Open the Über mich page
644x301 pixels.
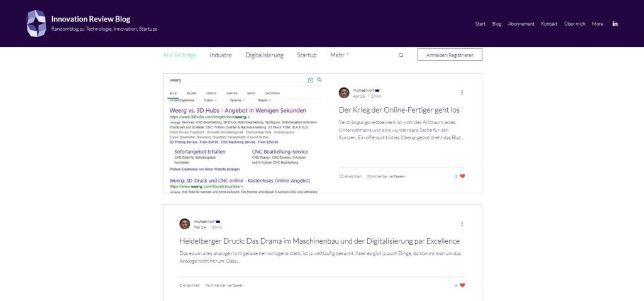pyautogui.click(x=575, y=24)
